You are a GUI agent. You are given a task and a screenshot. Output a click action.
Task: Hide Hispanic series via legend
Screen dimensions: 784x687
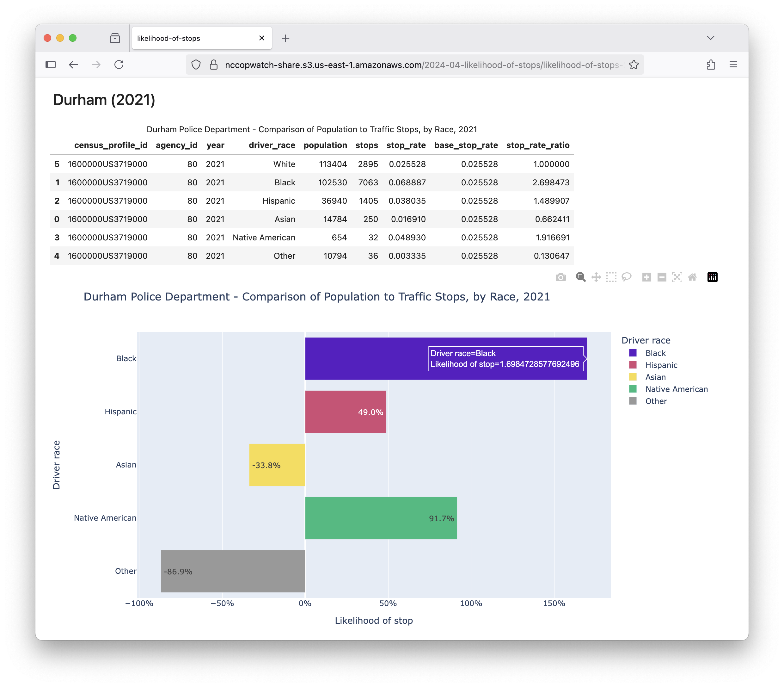pos(661,365)
